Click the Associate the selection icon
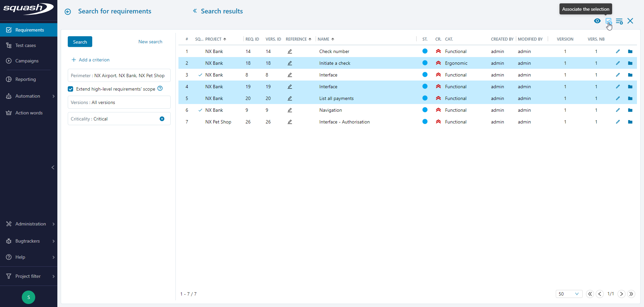The image size is (644, 307). 609,21
